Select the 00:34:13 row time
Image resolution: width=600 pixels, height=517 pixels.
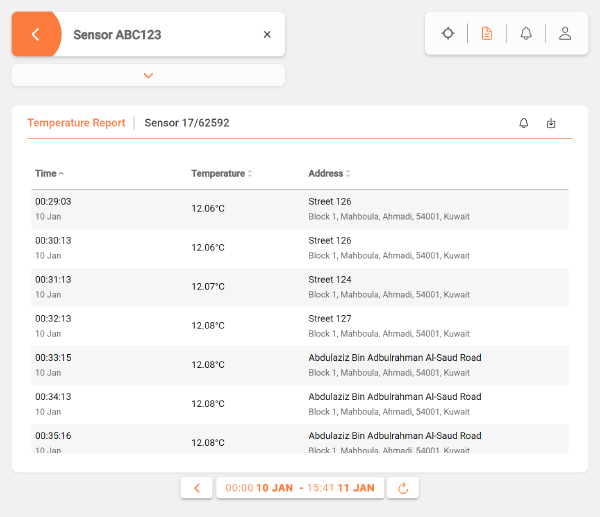click(53, 397)
